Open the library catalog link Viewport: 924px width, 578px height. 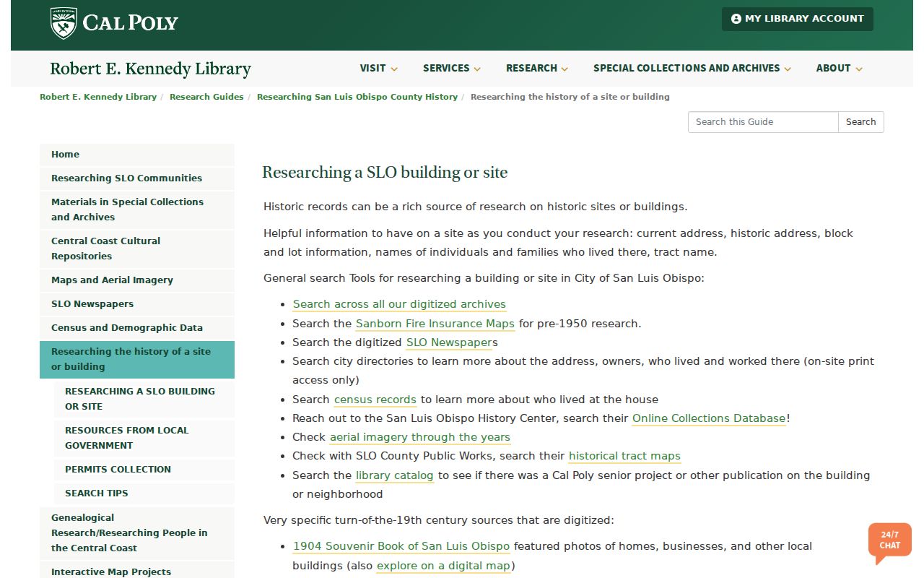(395, 475)
